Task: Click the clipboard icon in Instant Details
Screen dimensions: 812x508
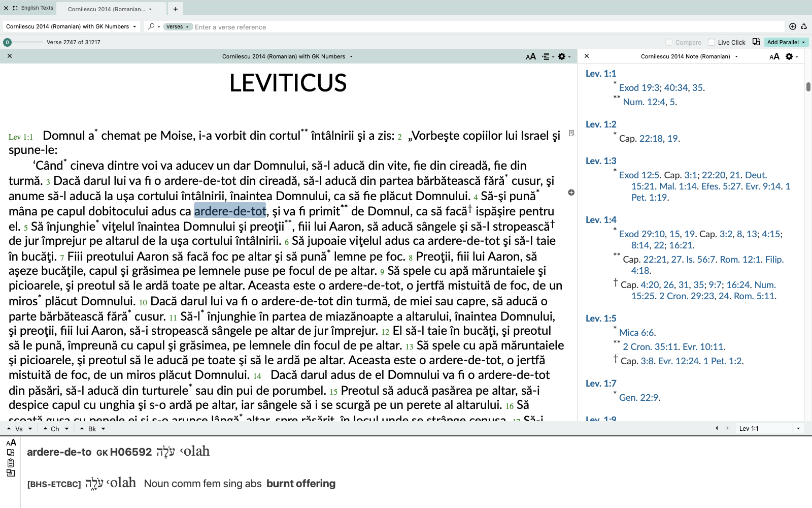Action: 11,463
